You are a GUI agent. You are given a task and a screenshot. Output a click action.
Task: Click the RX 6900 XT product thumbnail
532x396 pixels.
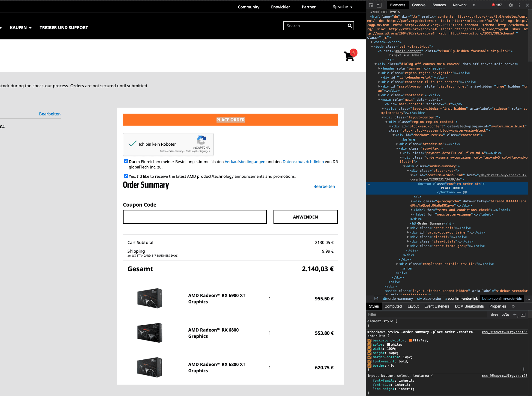click(x=150, y=298)
